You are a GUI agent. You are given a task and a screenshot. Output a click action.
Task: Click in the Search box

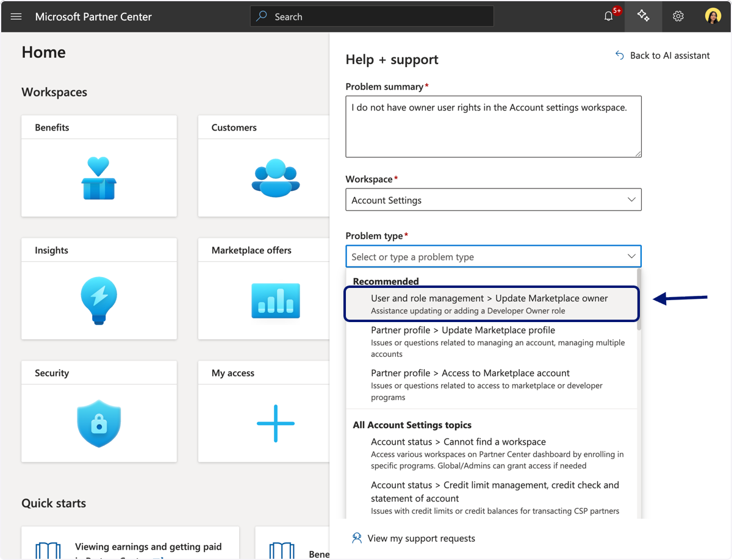[372, 16]
